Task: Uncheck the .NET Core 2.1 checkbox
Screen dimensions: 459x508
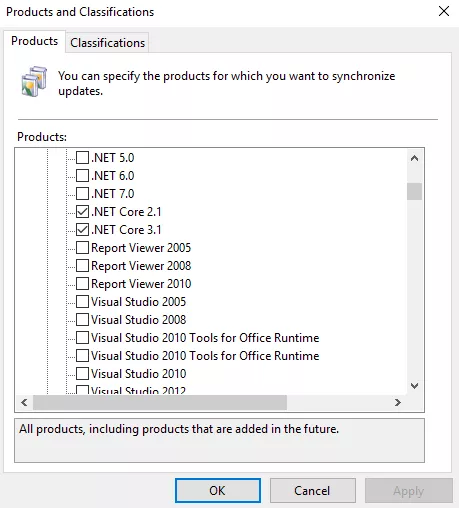Action: [82, 211]
